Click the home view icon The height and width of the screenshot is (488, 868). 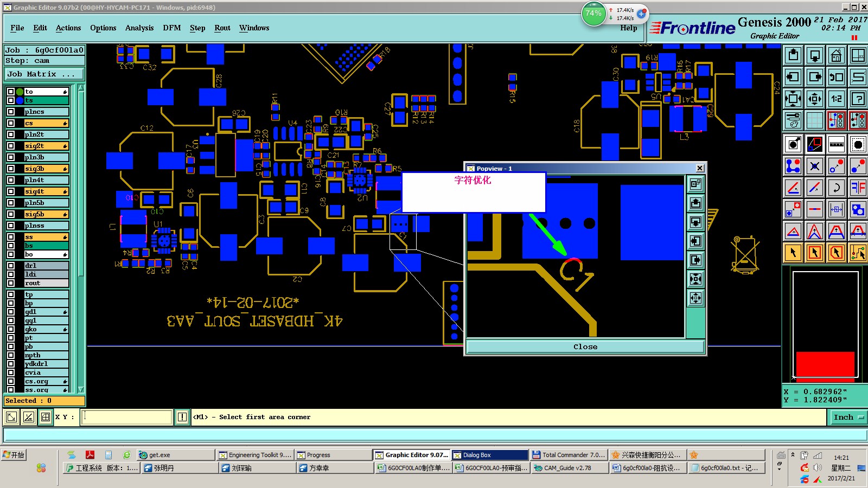[837, 55]
